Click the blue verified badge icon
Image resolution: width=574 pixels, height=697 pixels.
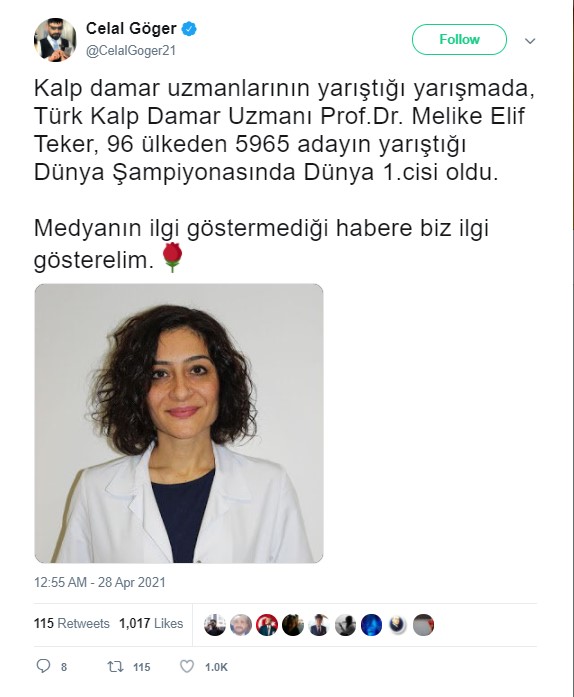pyautogui.click(x=189, y=29)
